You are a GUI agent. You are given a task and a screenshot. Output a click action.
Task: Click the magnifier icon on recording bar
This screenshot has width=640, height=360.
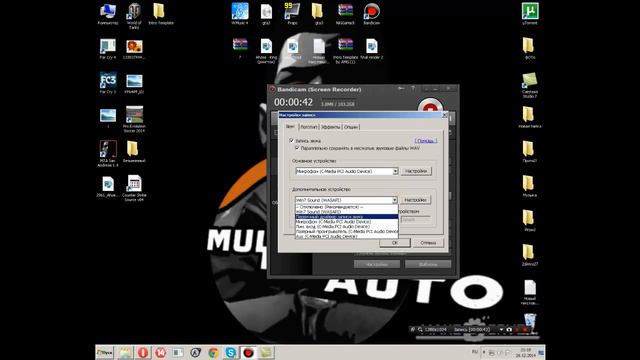pyautogui.click(x=420, y=329)
